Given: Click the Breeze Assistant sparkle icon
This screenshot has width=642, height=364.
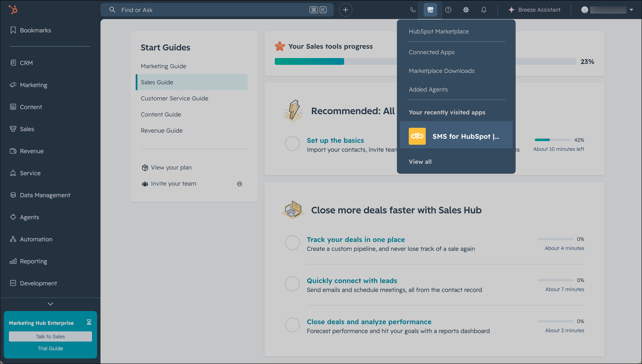Looking at the screenshot, I should (511, 10).
